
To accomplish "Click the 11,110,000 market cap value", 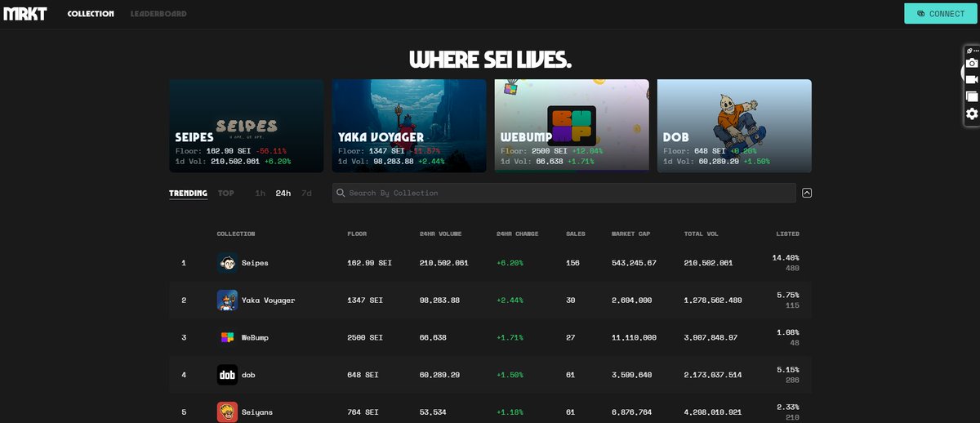I will (x=634, y=338).
